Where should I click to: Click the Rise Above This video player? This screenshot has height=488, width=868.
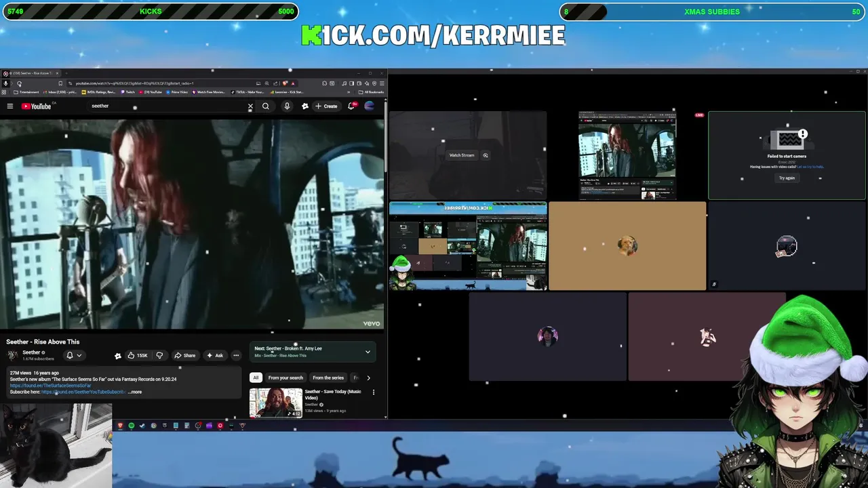coord(192,224)
